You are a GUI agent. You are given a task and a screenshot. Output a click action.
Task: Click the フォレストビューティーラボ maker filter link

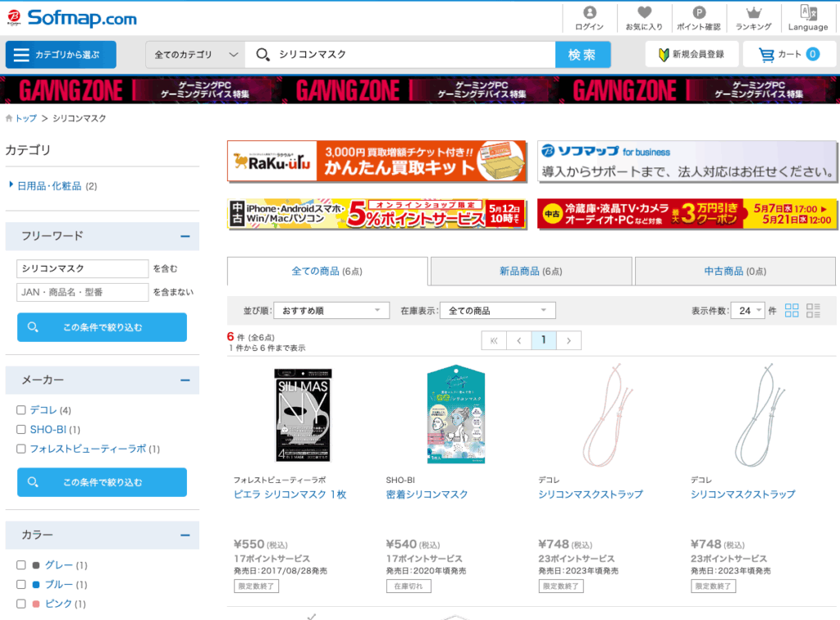pos(88,449)
